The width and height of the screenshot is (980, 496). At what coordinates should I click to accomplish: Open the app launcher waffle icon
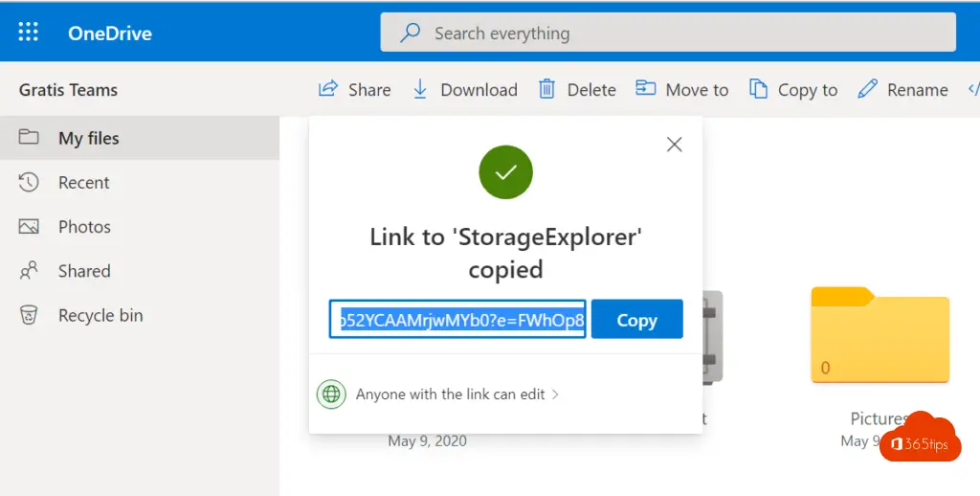tap(29, 33)
